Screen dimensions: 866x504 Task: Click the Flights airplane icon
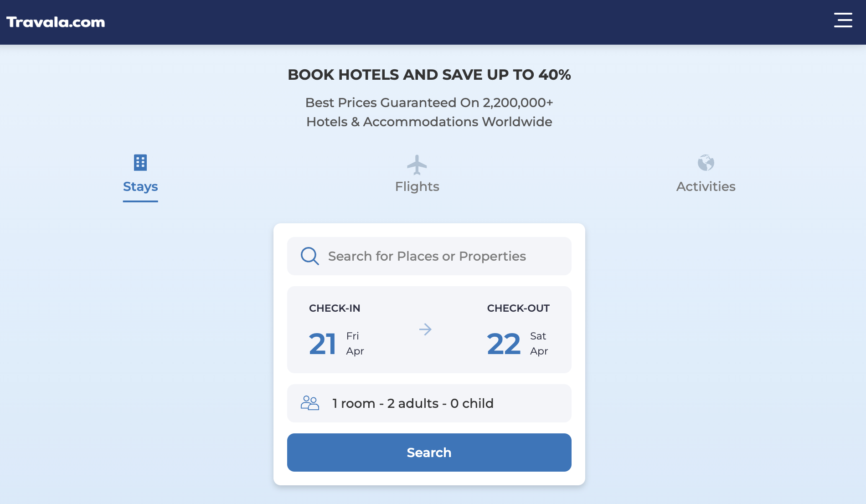click(417, 165)
